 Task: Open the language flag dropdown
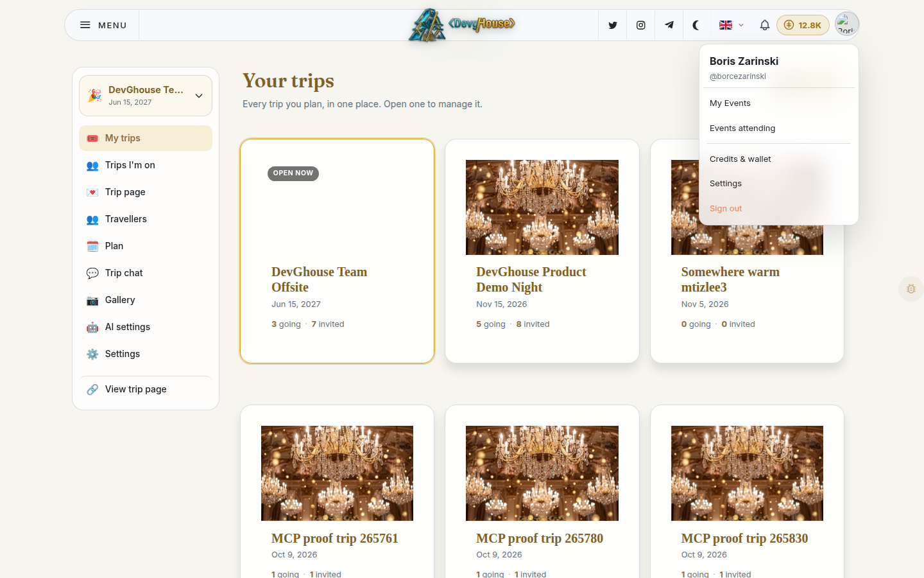pyautogui.click(x=731, y=25)
